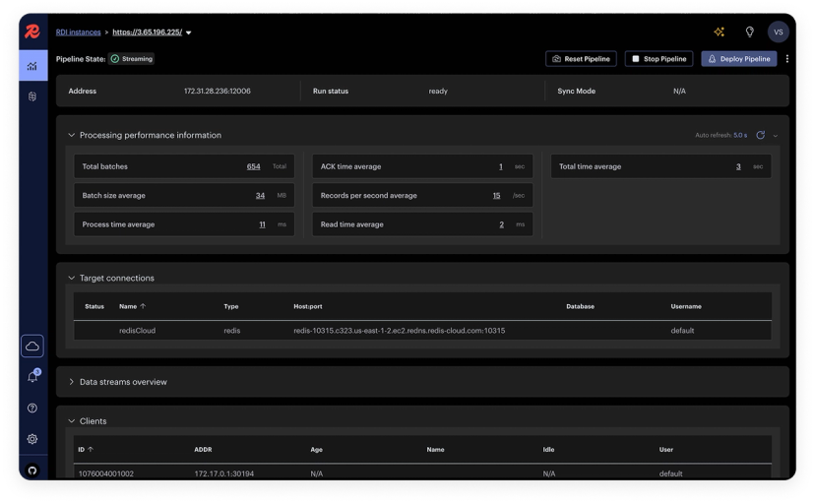Click Deploy Pipeline button
This screenshot has width=815, height=504.
(x=739, y=59)
